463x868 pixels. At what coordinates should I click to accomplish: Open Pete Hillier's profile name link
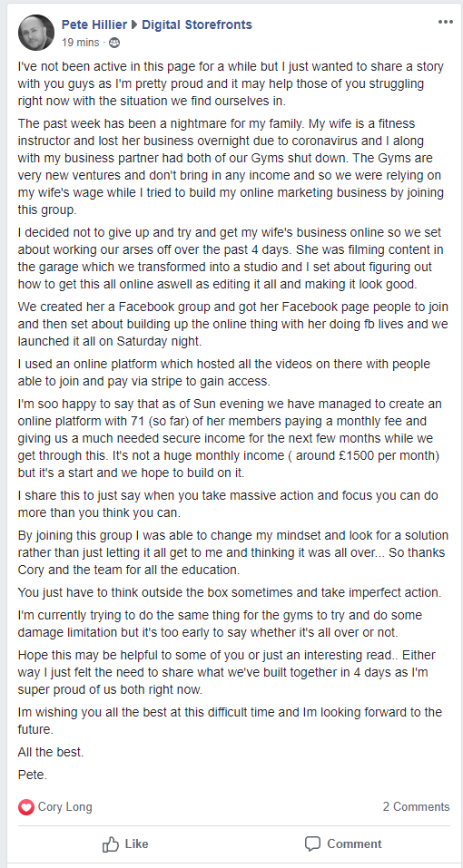tap(94, 24)
